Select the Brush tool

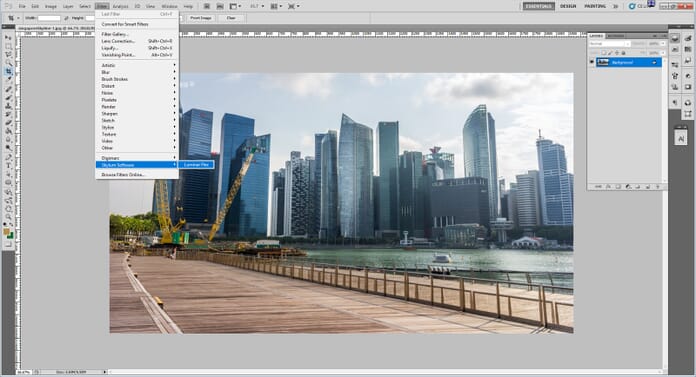[x=8, y=98]
